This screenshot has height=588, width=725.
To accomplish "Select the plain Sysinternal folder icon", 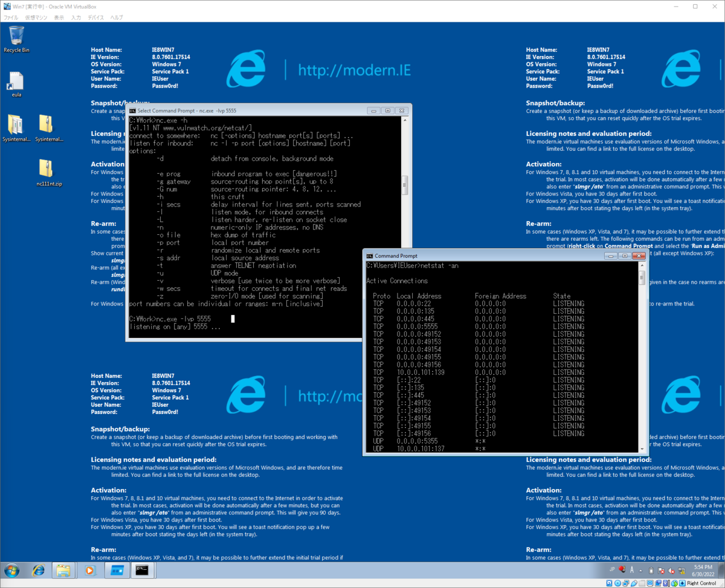I will 48,128.
